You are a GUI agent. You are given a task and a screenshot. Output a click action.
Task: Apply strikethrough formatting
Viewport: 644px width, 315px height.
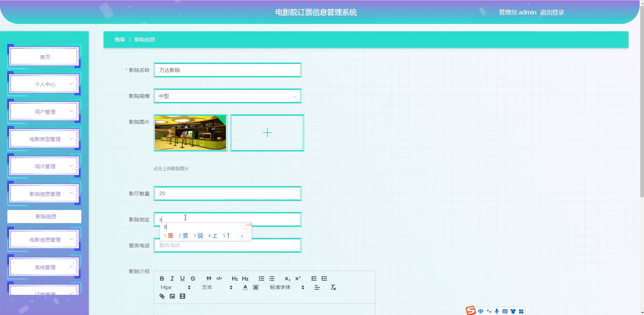pyautogui.click(x=193, y=279)
